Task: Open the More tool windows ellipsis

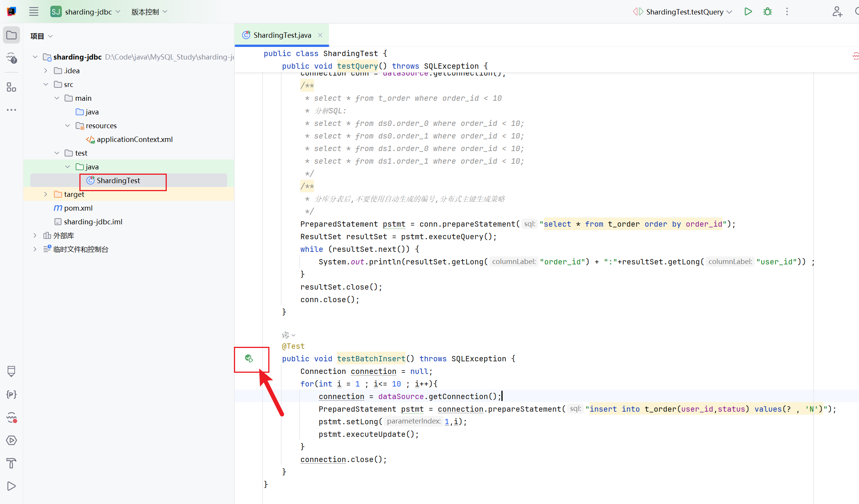Action: click(x=11, y=110)
